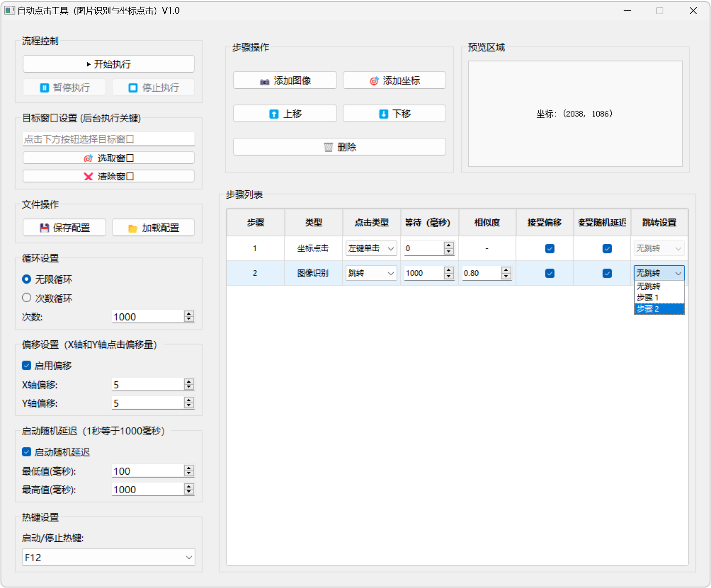This screenshot has height=588, width=711.
Task: Click the 点击类型 column header
Action: [x=372, y=223]
